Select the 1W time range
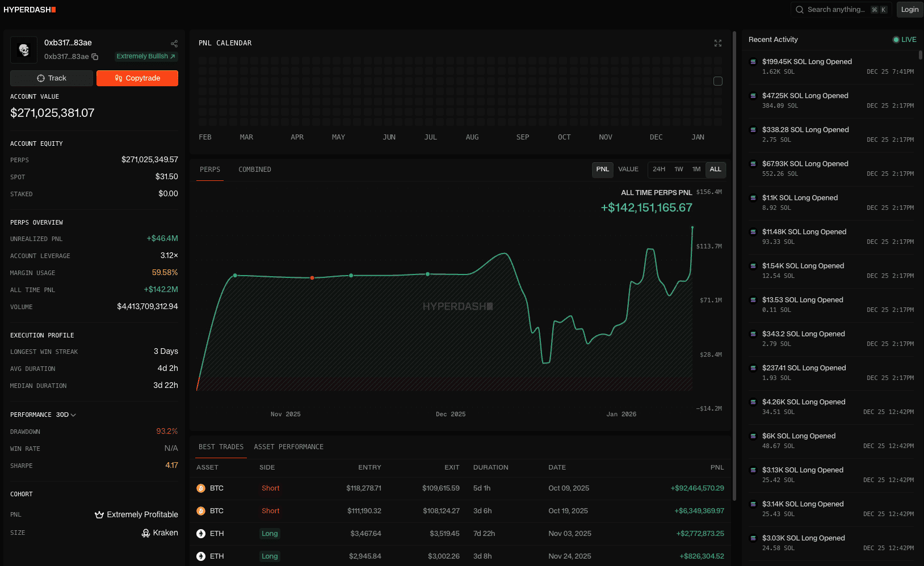Viewport: 924px width, 566px height. tap(678, 170)
